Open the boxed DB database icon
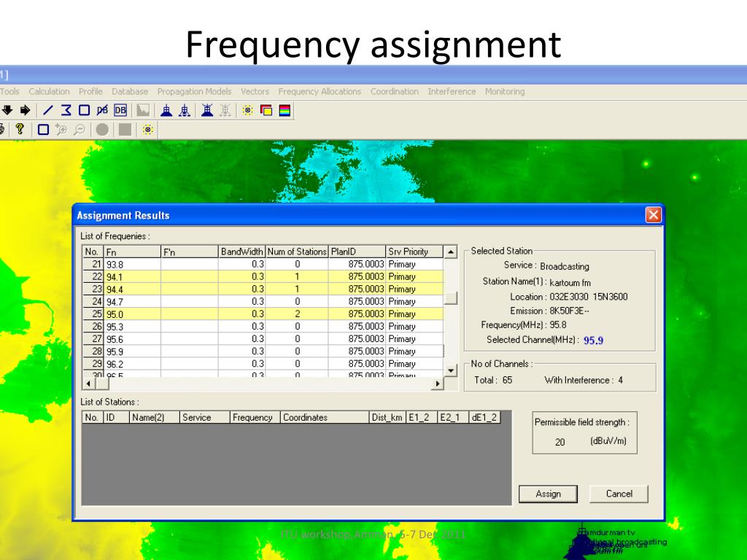The width and height of the screenshot is (747, 560). pos(120,111)
